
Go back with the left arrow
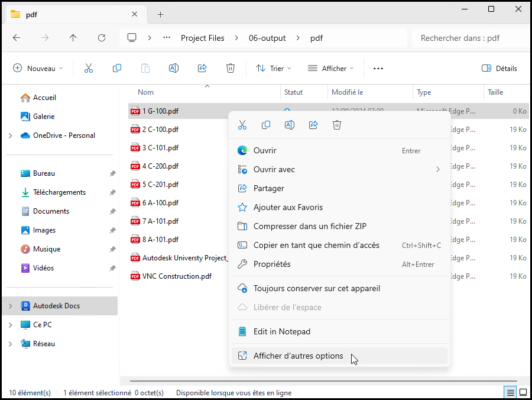click(17, 38)
